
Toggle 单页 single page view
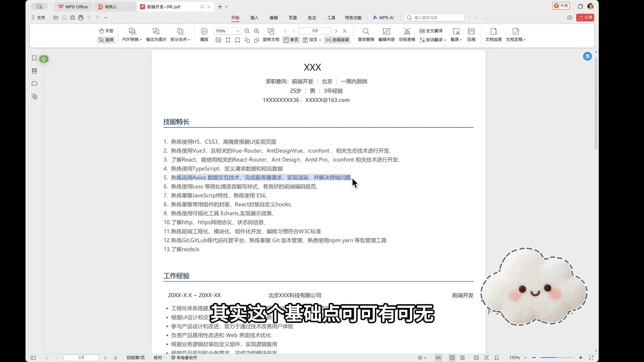point(291,40)
